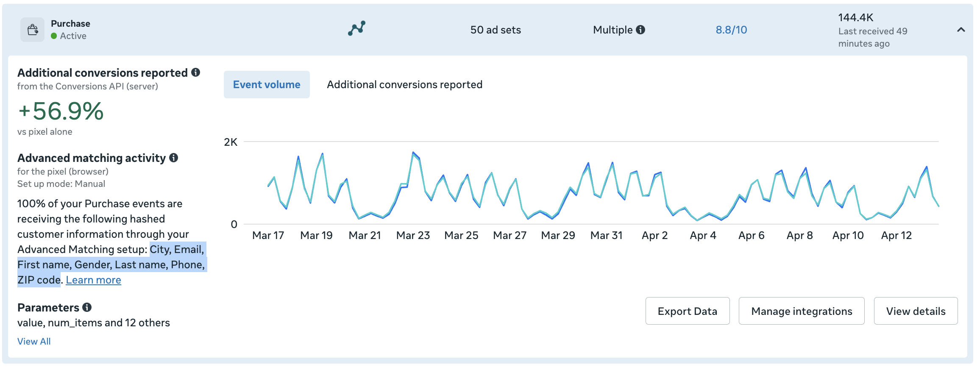
Task: Click the Purchase shopping bag icon
Action: click(33, 30)
